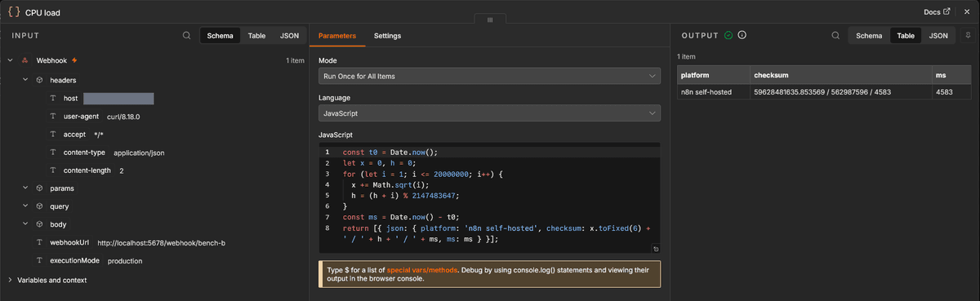Click the content-type field type icon

pos(53,153)
